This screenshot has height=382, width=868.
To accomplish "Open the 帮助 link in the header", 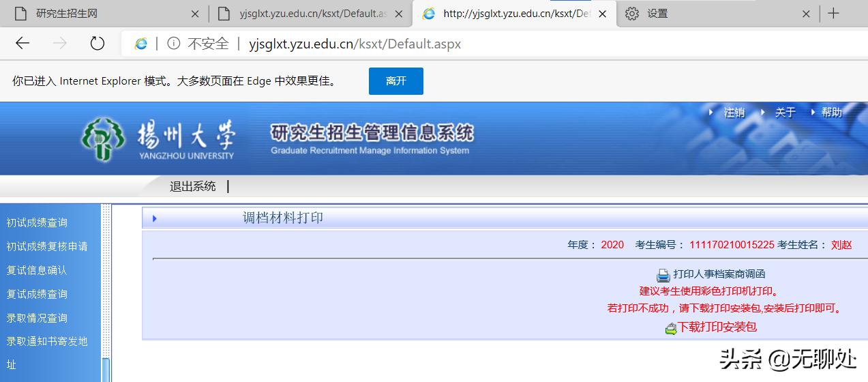I will click(x=831, y=113).
